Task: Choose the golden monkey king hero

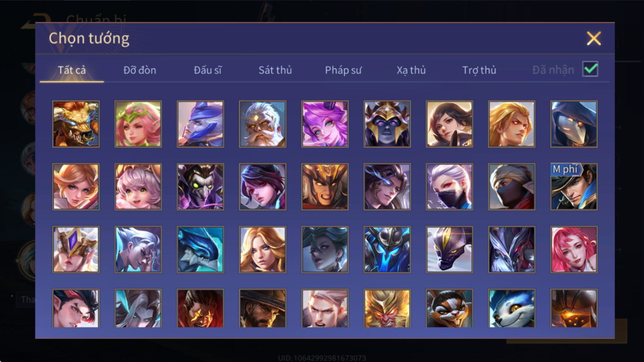Action: click(x=387, y=308)
